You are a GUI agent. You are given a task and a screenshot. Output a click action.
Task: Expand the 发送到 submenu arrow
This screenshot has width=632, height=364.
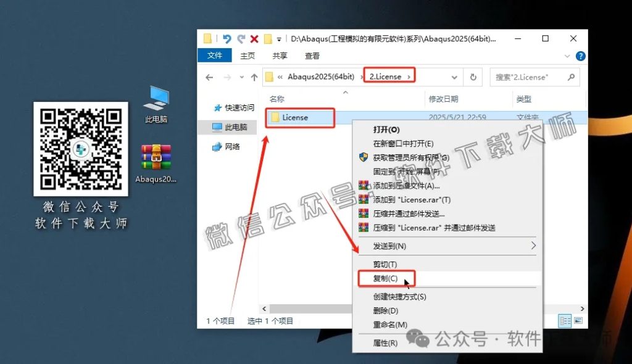(x=534, y=246)
